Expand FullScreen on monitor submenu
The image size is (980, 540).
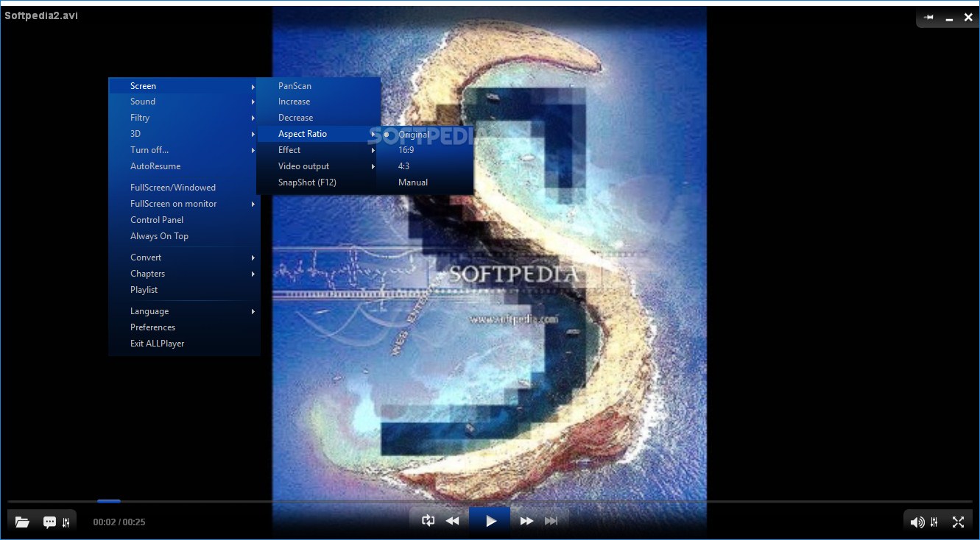[184, 204]
